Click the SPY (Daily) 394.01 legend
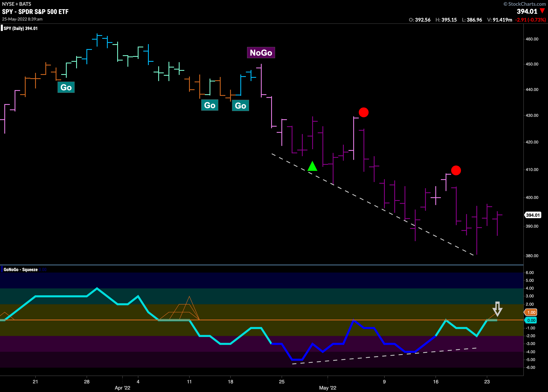This screenshot has width=548, height=392. pos(21,28)
